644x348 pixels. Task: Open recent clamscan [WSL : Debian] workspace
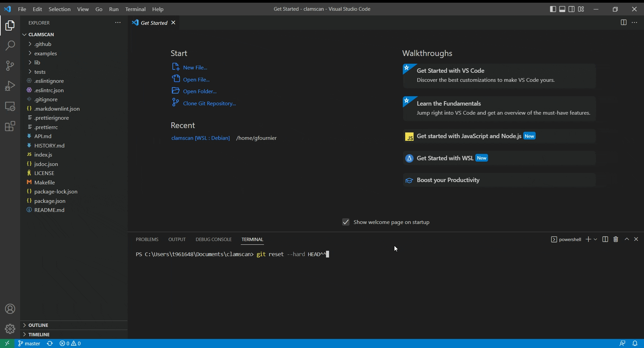(x=201, y=138)
